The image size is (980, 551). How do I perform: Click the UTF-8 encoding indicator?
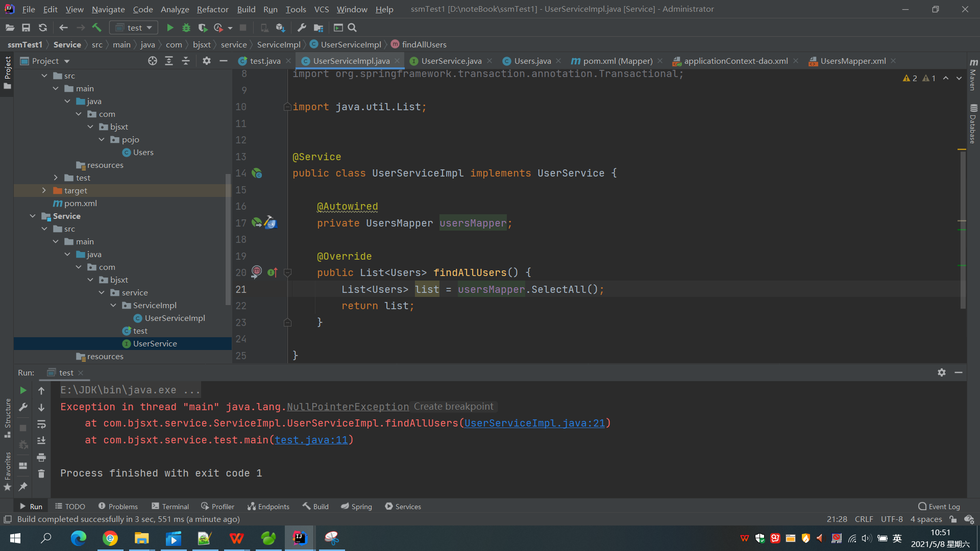coord(892,519)
